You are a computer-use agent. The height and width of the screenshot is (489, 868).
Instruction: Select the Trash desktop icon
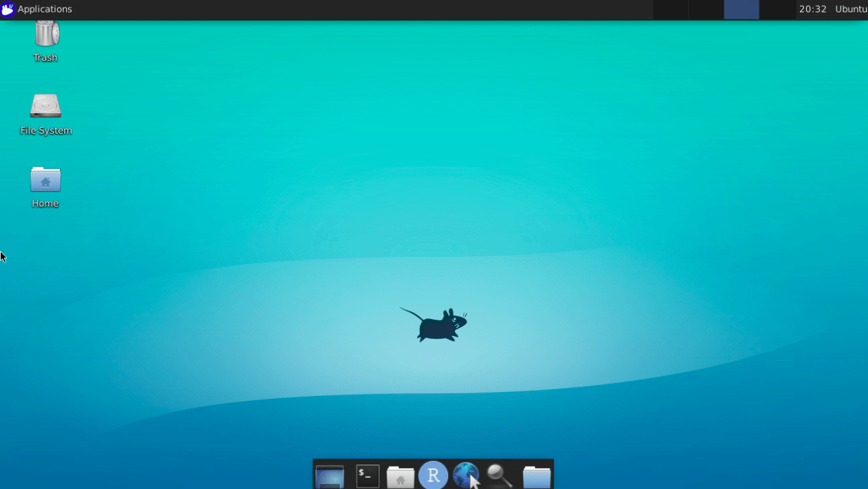click(46, 34)
